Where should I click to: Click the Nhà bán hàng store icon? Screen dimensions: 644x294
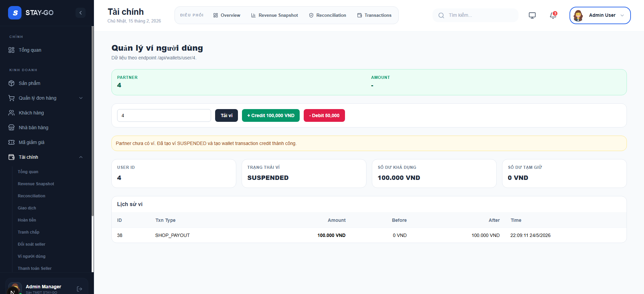[x=11, y=128]
